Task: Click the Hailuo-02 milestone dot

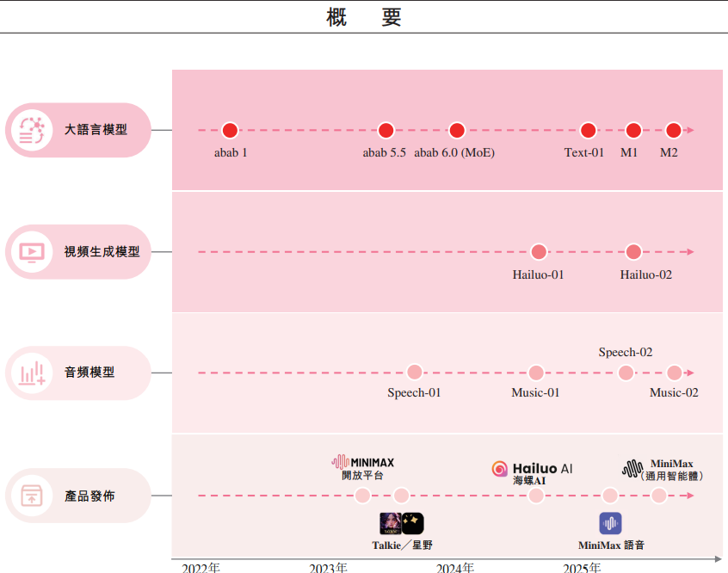Action: pos(633,252)
